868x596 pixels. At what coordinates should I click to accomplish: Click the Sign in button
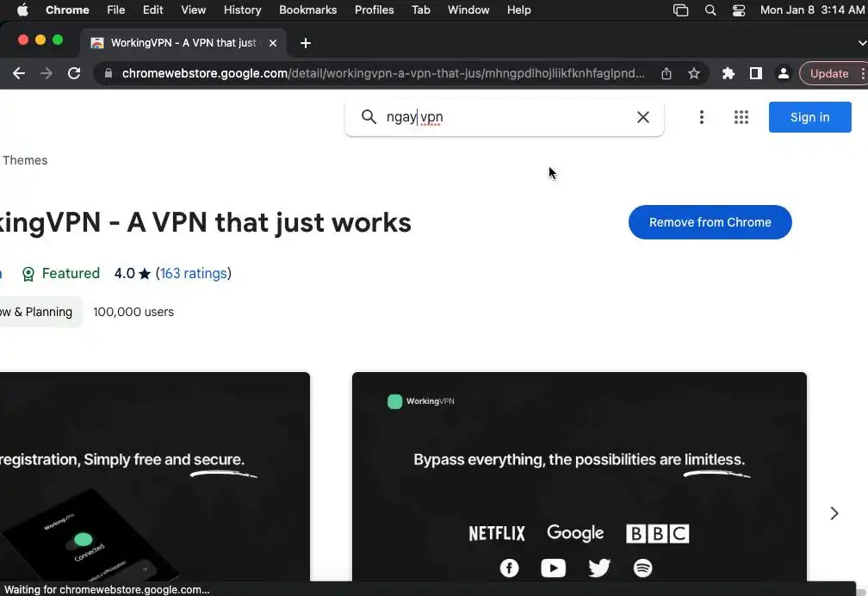(809, 117)
